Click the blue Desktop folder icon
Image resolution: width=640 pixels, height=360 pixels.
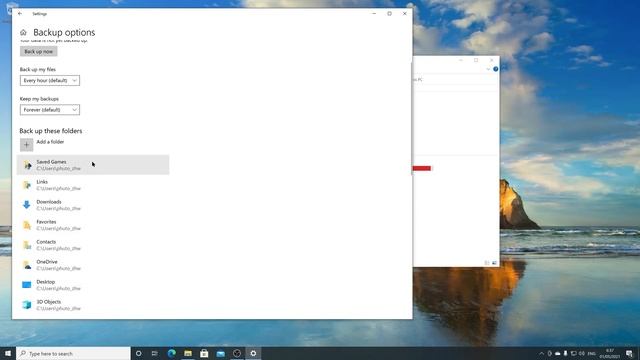click(x=27, y=285)
